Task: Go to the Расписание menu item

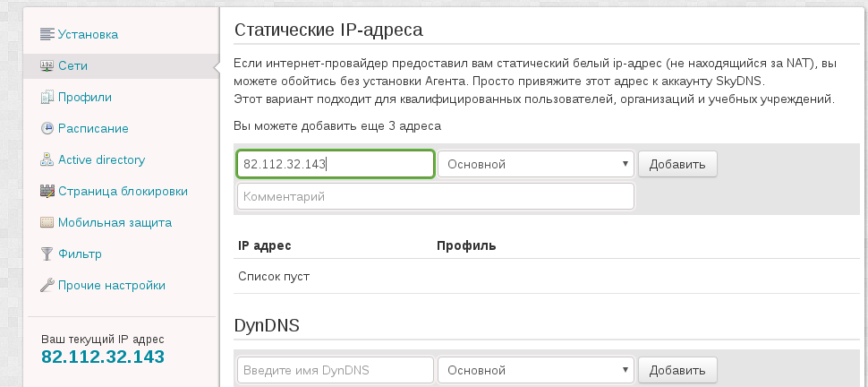Action: 93,129
